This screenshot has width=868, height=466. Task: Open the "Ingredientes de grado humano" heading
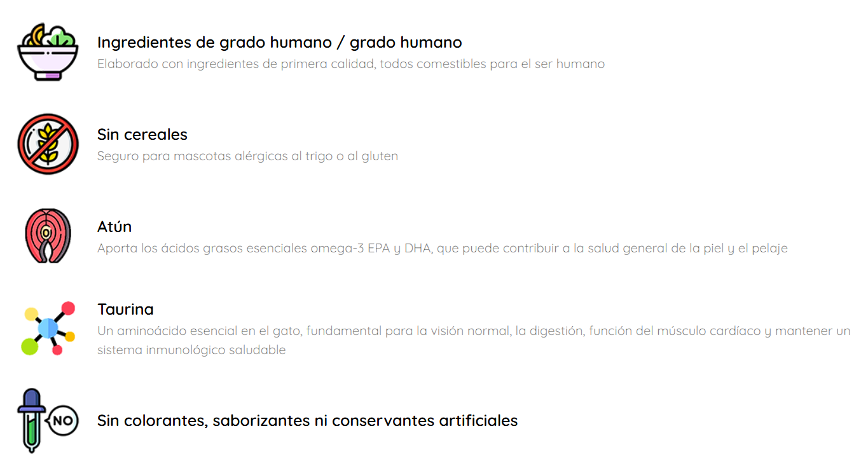pos(279,43)
